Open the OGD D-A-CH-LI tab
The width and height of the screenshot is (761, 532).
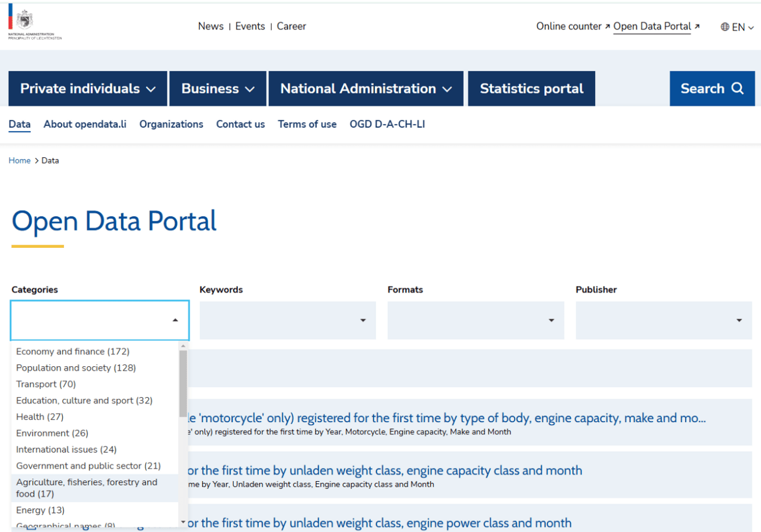387,125
